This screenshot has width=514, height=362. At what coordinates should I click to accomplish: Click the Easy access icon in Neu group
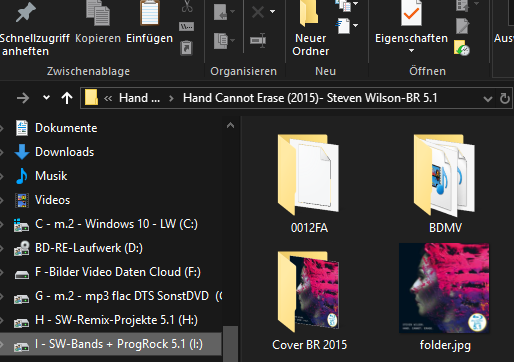coord(343,26)
